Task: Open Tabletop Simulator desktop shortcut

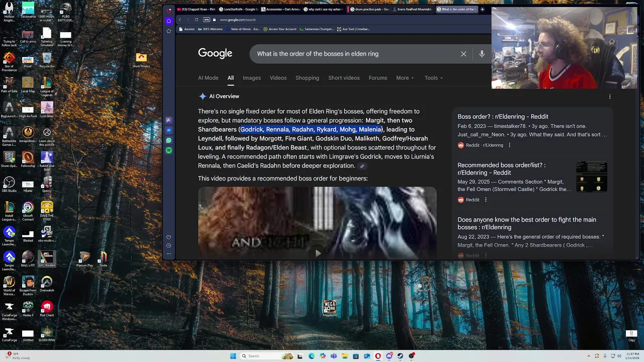Action: tap(47, 37)
